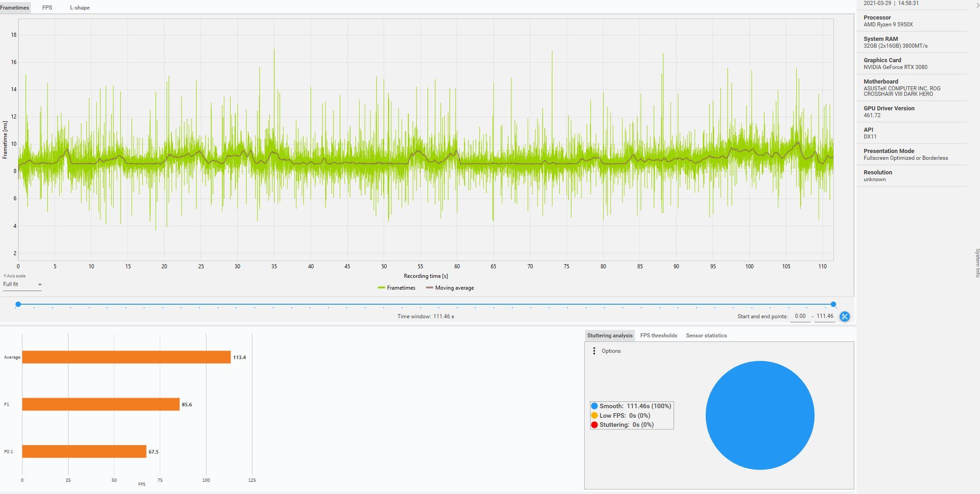Viewport: 980px width, 494px height.
Task: Click the Sensor statistics tab
Action: (707, 335)
